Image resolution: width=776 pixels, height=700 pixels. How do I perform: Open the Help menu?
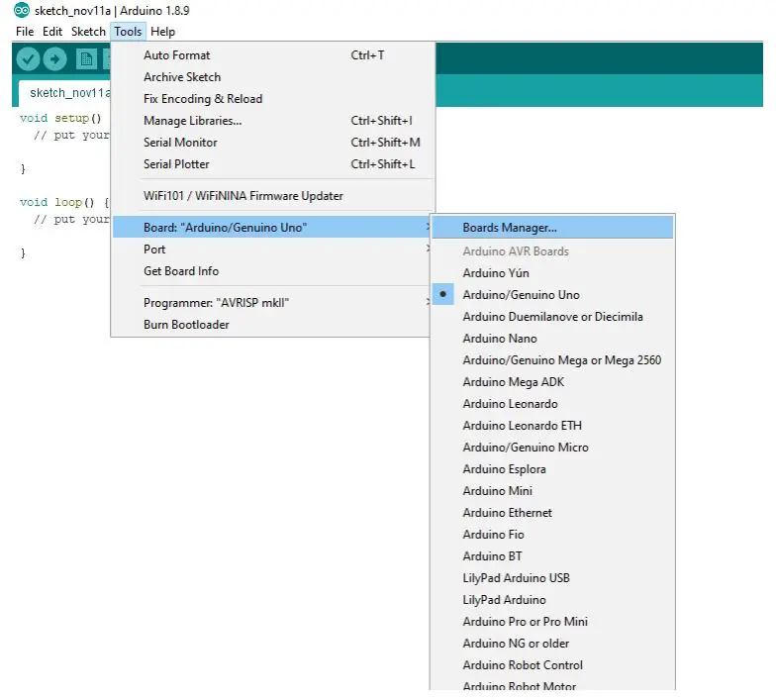162,32
